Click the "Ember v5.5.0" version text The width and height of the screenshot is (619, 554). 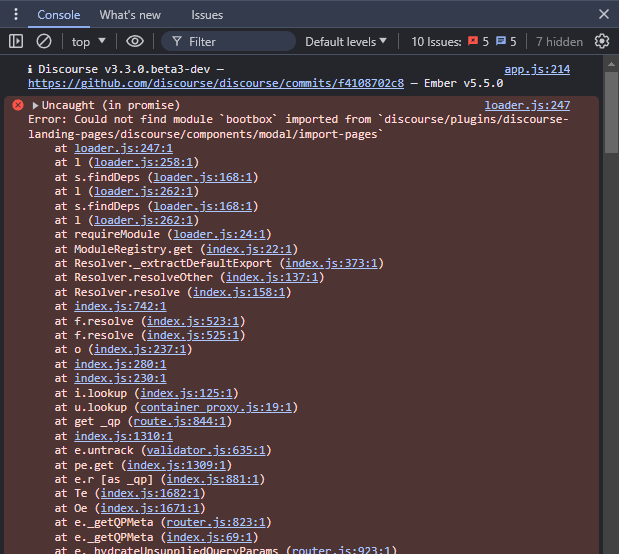463,83
